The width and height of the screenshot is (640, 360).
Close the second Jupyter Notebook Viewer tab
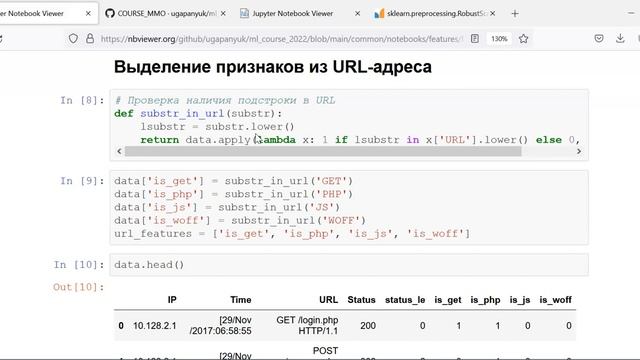(358, 13)
